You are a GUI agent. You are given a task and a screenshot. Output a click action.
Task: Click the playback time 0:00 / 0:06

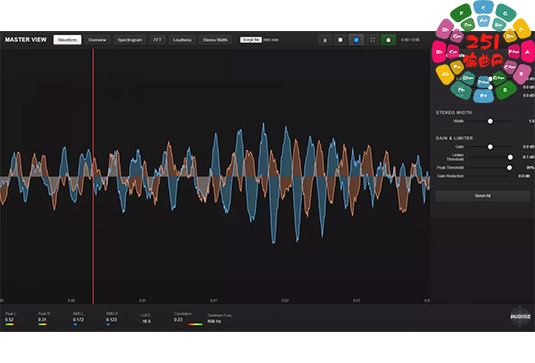pyautogui.click(x=410, y=40)
